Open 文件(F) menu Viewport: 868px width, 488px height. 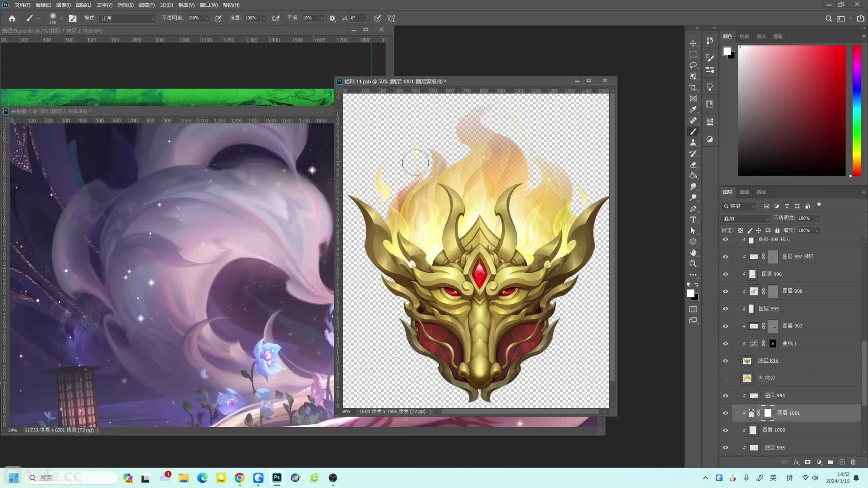[22, 5]
